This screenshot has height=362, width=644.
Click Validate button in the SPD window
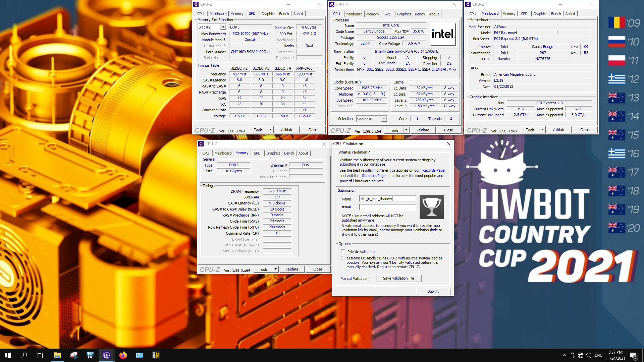pos(287,130)
